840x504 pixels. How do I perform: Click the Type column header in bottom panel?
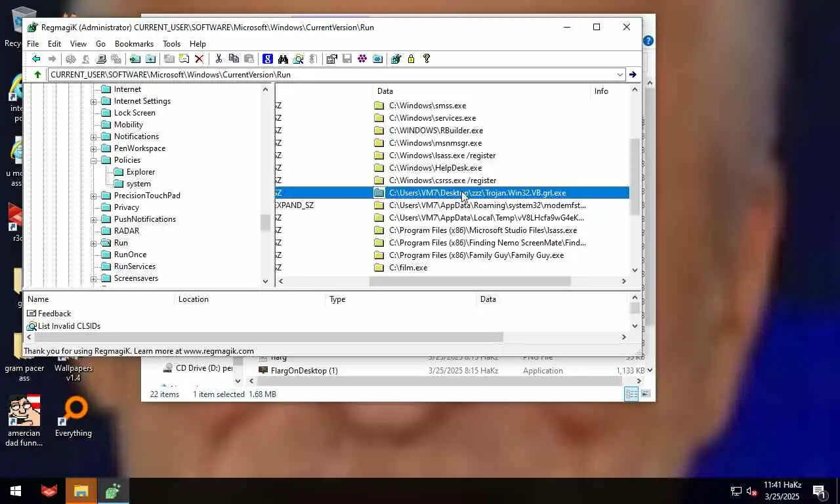tap(400, 299)
